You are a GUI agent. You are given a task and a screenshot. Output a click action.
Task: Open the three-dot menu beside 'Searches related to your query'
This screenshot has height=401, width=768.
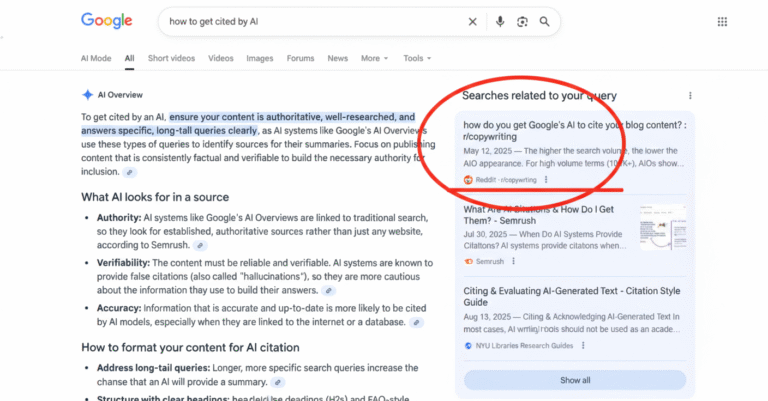tap(690, 95)
